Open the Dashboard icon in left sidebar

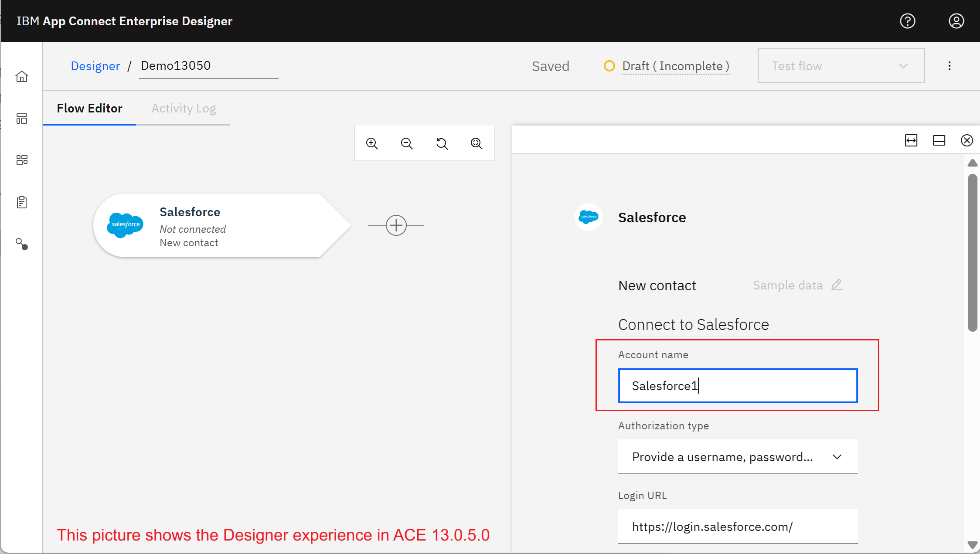(22, 119)
